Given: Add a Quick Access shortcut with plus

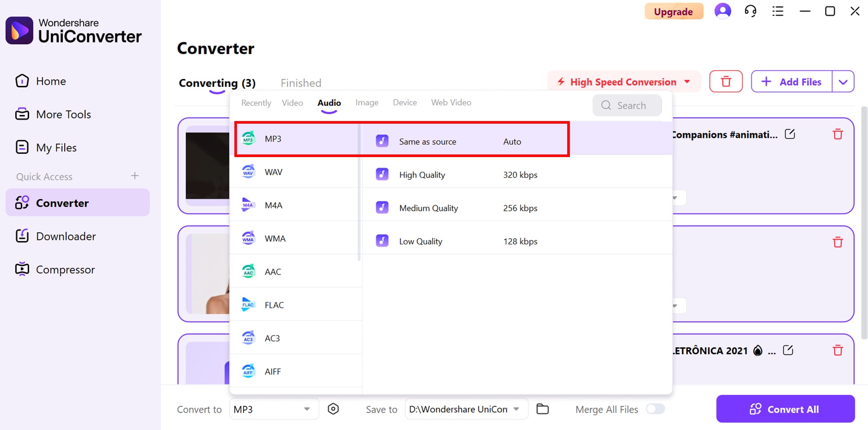Looking at the screenshot, I should [x=135, y=176].
